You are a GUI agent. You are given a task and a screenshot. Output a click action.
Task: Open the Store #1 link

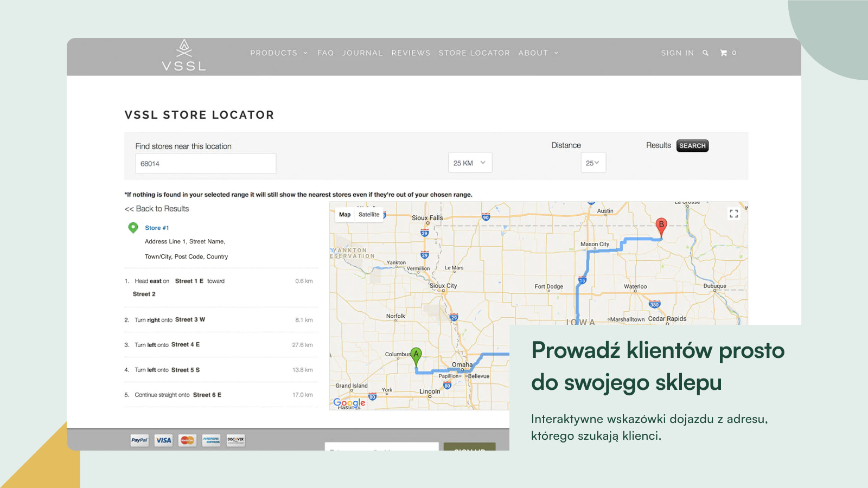click(157, 228)
